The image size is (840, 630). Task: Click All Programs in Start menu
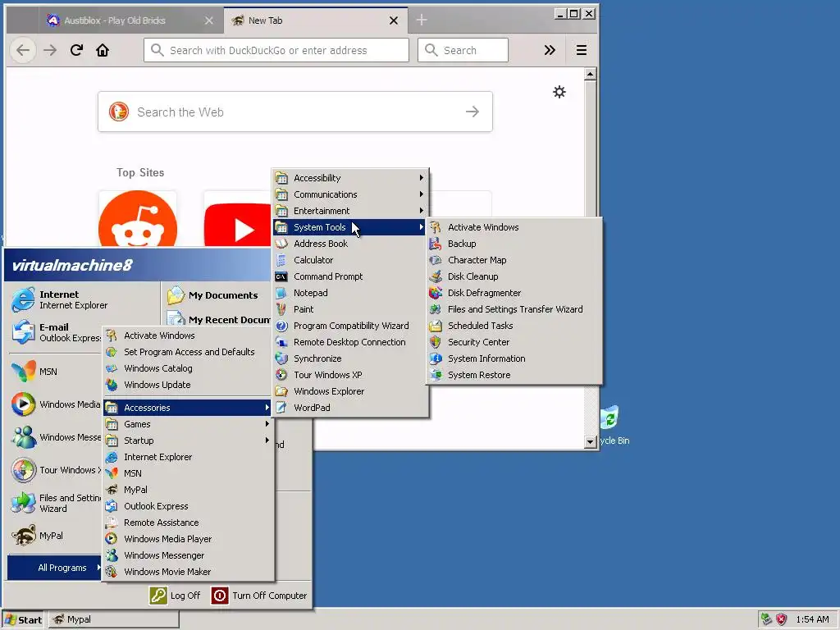pos(55,568)
